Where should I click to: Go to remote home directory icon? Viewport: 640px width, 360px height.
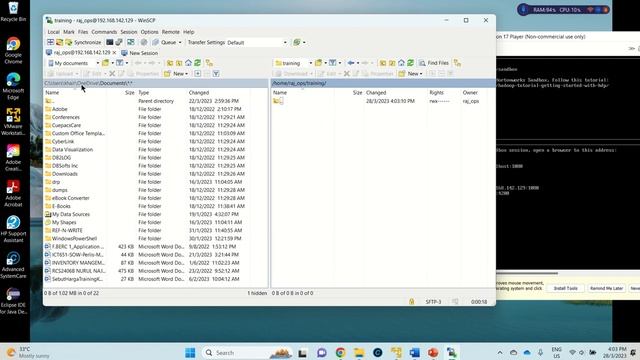[401, 63]
